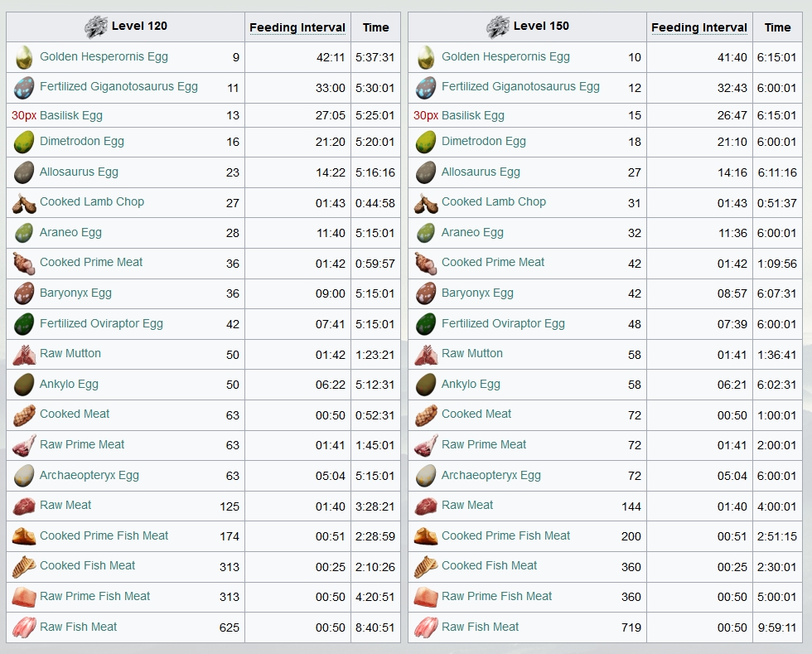
Task: Click the Cooked Lamb Chop icon, Level 120
Action: pyautogui.click(x=24, y=203)
